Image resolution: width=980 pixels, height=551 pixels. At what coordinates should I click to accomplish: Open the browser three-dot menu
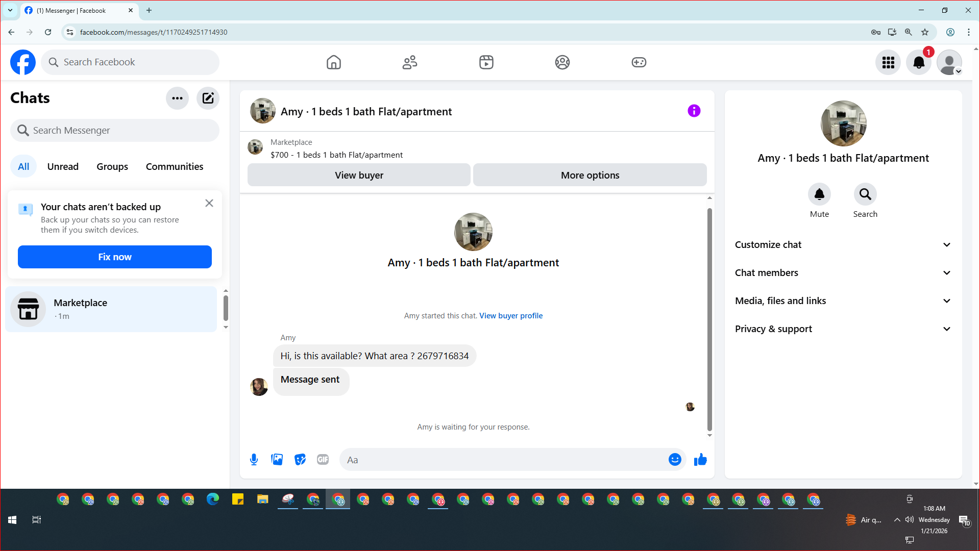click(x=969, y=32)
